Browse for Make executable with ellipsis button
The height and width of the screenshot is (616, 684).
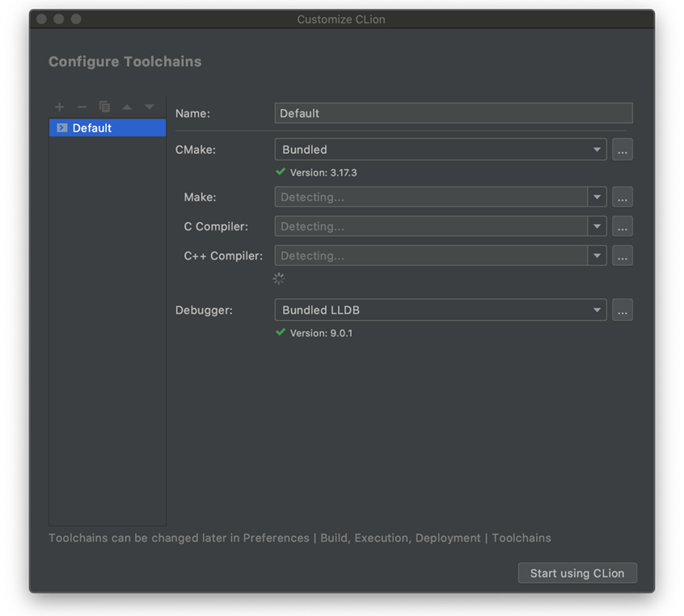623,197
